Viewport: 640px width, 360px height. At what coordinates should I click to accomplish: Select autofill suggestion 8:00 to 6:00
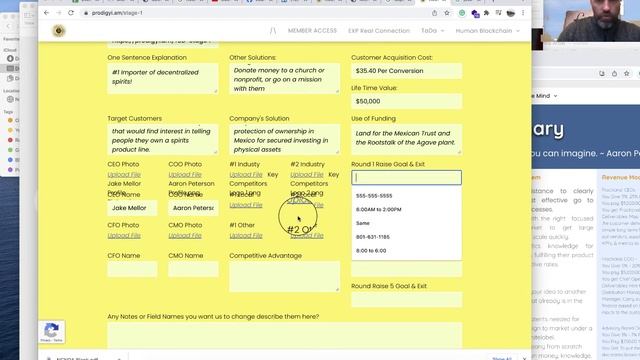407,251
